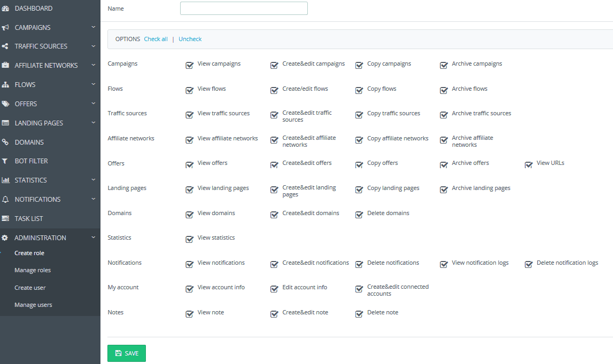Collapse the Administration menu chevron
This screenshot has height=364, width=613.
[x=94, y=237]
